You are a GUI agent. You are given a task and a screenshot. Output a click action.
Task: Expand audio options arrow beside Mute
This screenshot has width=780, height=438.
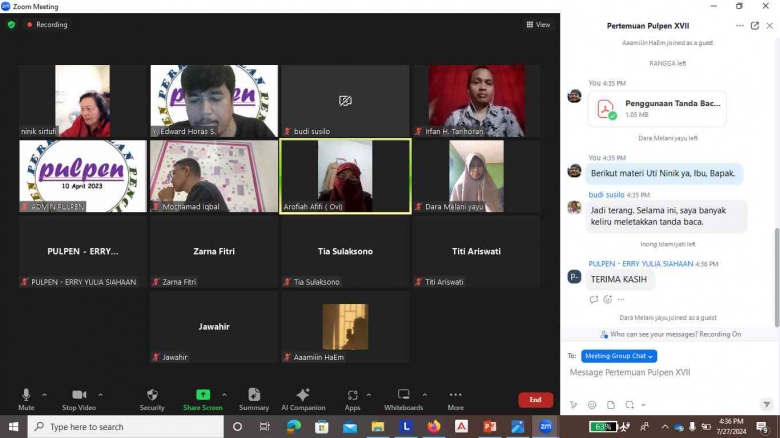click(x=45, y=394)
